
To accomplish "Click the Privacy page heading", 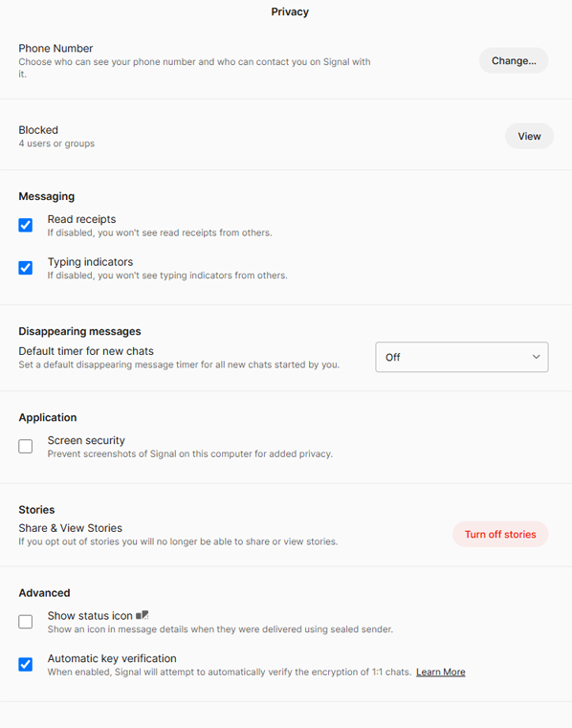I will pos(290,11).
